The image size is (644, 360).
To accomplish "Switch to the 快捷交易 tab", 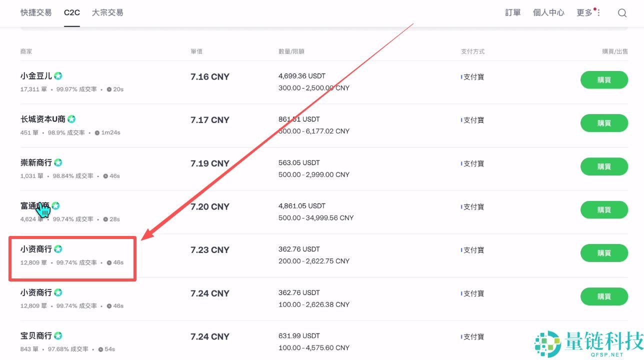I will [x=36, y=12].
